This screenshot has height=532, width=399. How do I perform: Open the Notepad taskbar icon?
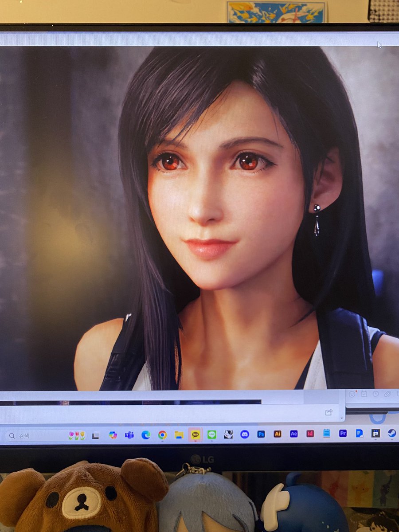click(327, 433)
